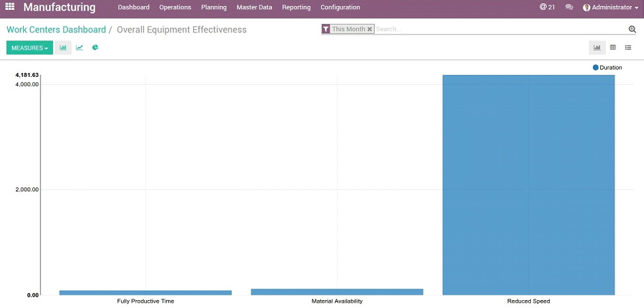This screenshot has width=644, height=308.
Task: Open the 21 mentions notifications
Action: tap(547, 7)
